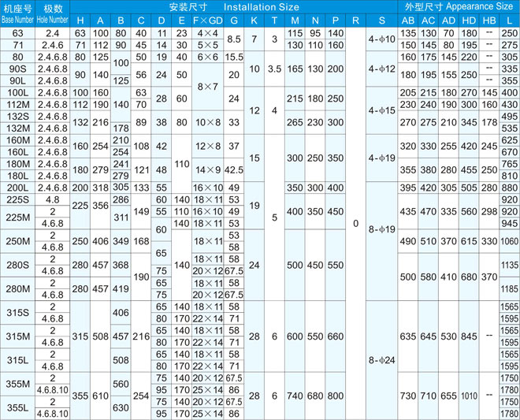The image size is (520, 420).
Task: Click base number cell '250M'
Action: 17,241
